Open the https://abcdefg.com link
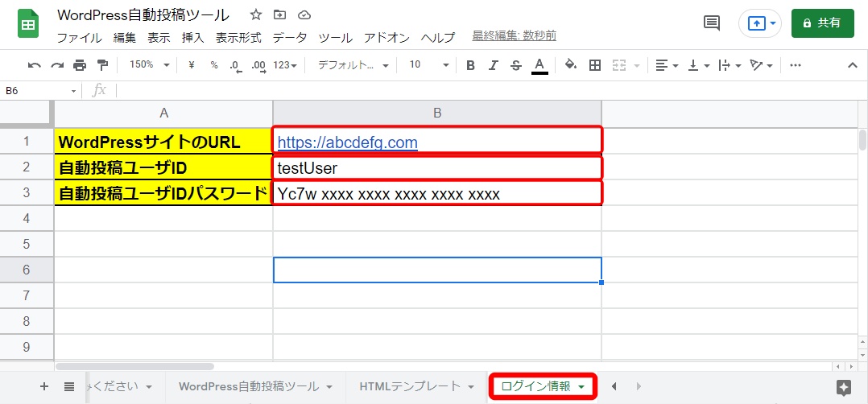Viewport: 868px width, 404px height. 348,142
